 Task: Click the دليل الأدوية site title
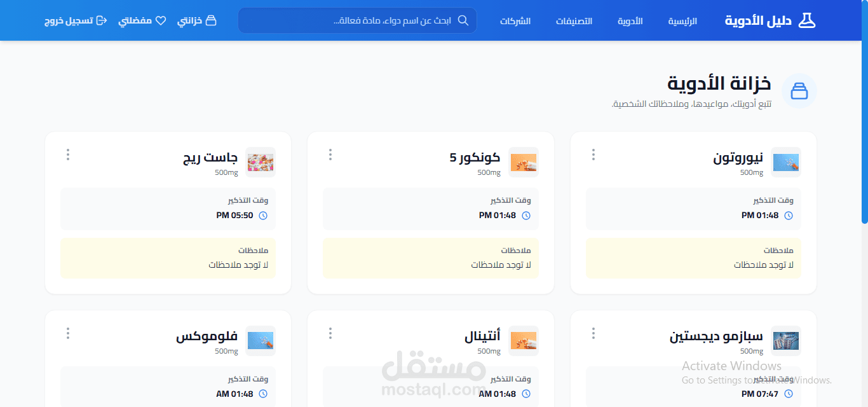758,20
